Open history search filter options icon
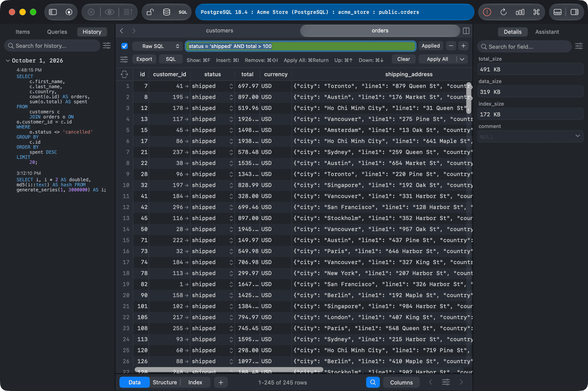Viewport: 588px width, 391px height. [x=107, y=46]
